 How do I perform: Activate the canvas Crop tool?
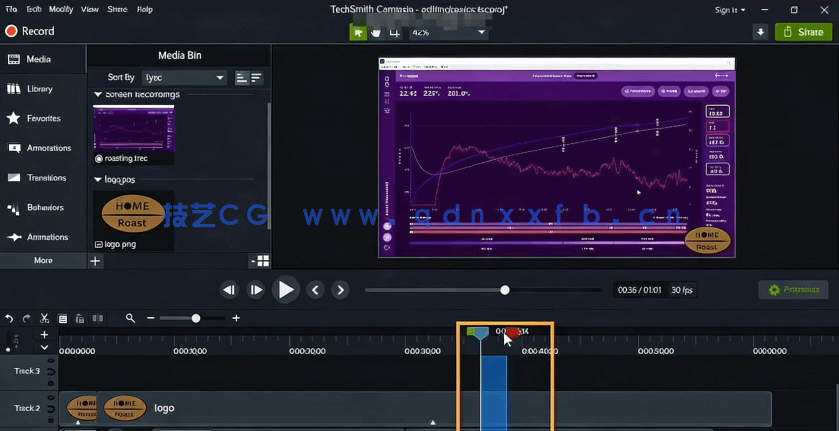(394, 33)
